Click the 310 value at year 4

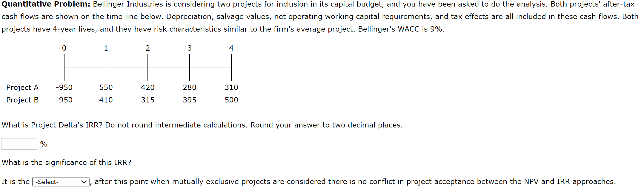point(231,87)
